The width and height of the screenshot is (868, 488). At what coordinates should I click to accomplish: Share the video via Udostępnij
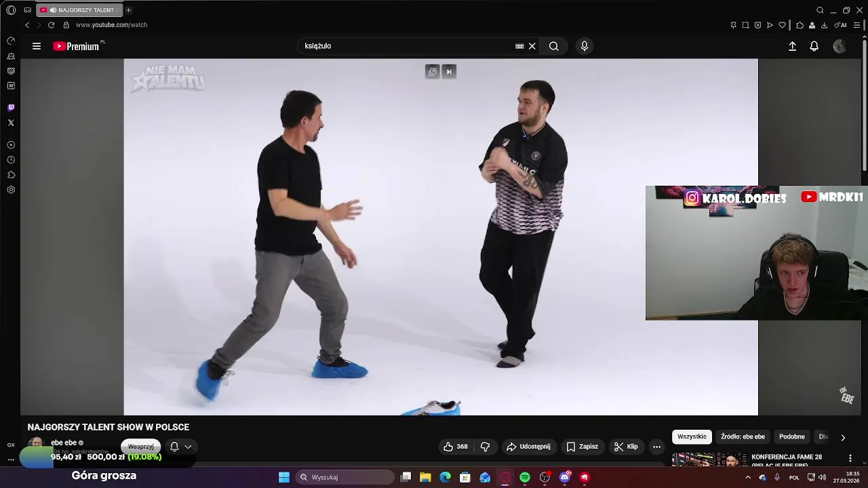528,447
